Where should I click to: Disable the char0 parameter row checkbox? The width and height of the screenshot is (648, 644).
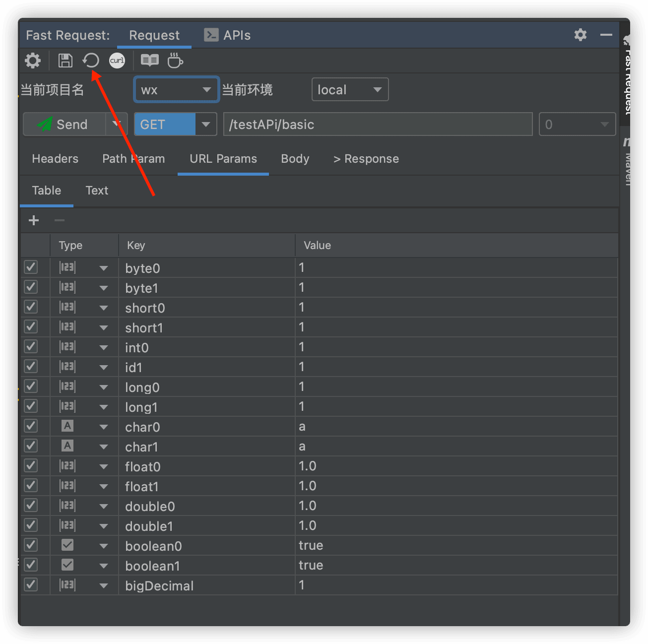[31, 426]
